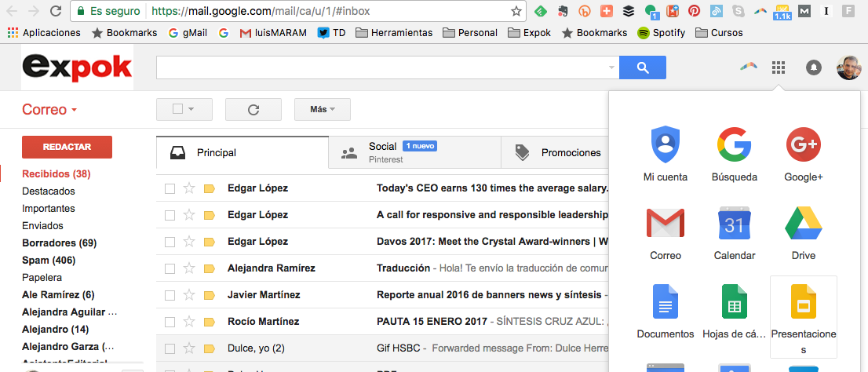Image resolution: width=868 pixels, height=372 pixels.
Task: Click the Google+ app icon
Action: 803,146
